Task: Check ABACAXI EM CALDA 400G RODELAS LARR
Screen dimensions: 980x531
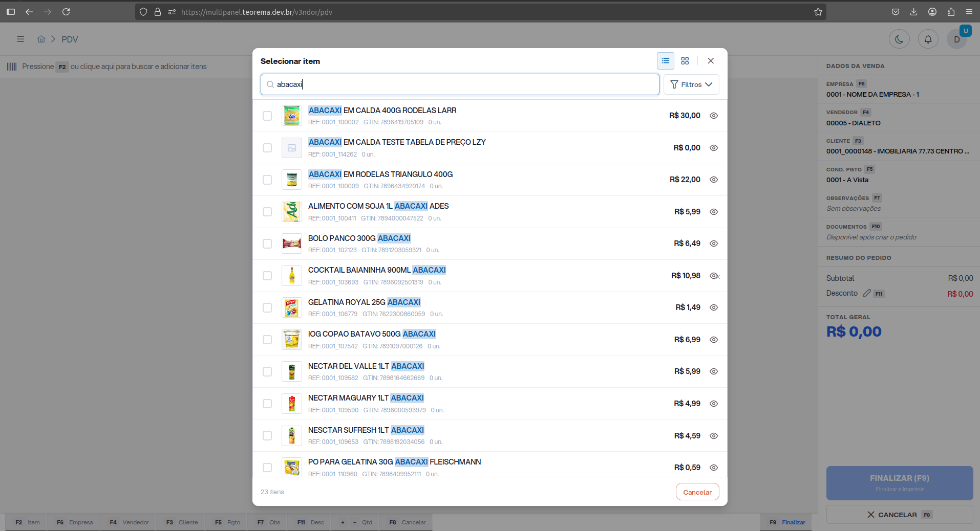Action: pos(267,116)
